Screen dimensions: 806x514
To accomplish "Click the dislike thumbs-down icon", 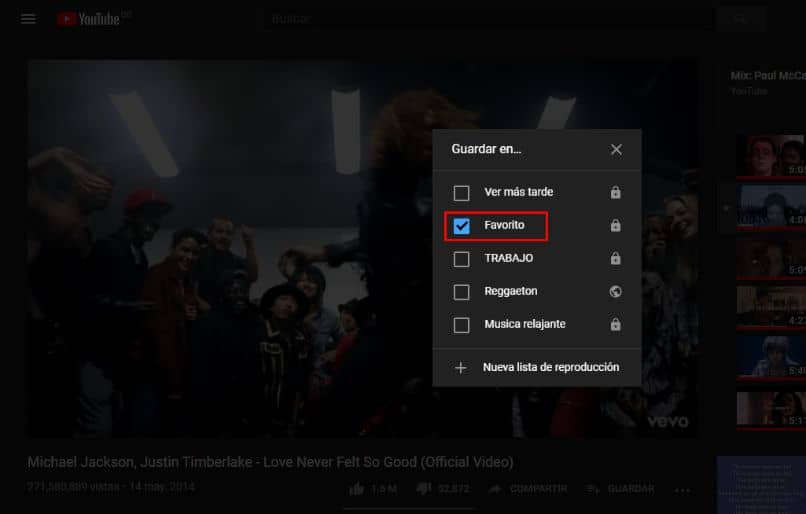I will pyautogui.click(x=424, y=489).
